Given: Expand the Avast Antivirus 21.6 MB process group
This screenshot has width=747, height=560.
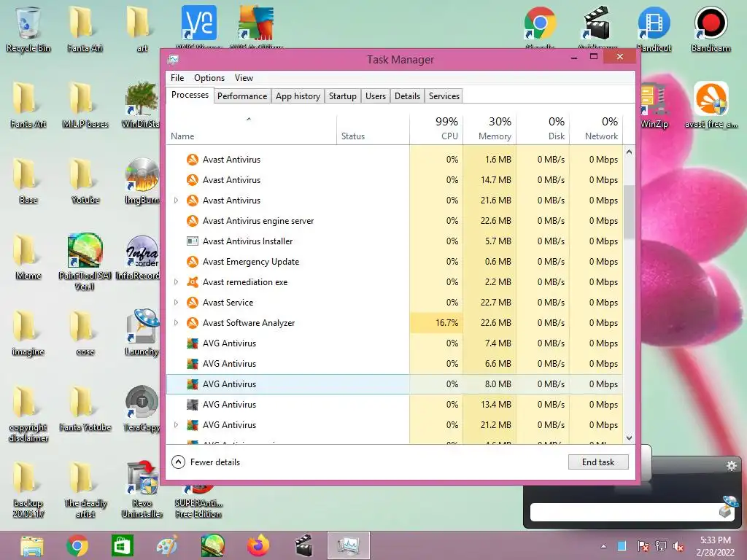Looking at the screenshot, I should coord(176,201).
